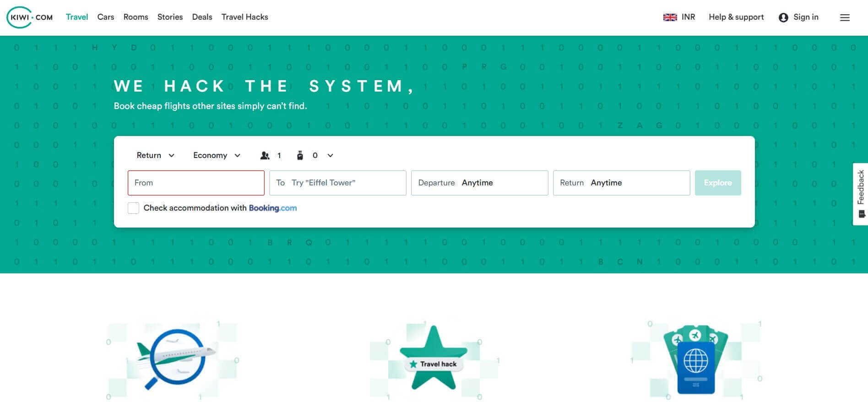Click the Sign in profile avatar icon
The height and width of the screenshot is (402, 868).
[x=783, y=17]
